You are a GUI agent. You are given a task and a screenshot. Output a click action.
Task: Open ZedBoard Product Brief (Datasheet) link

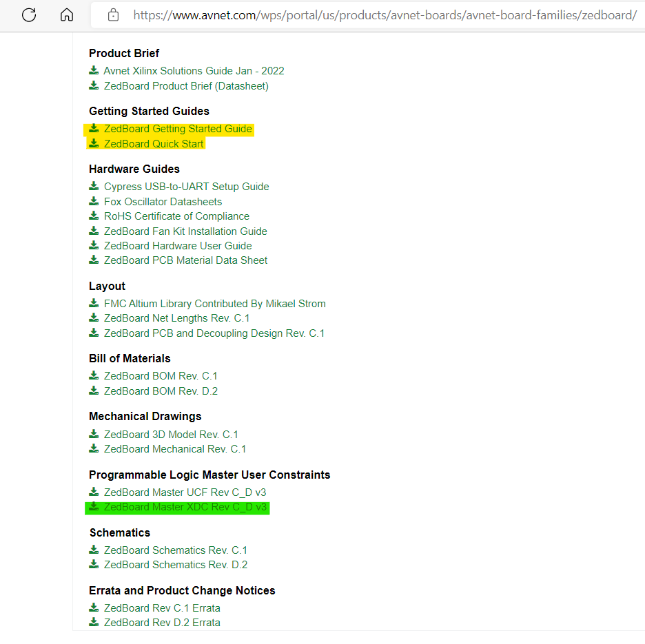click(x=186, y=86)
